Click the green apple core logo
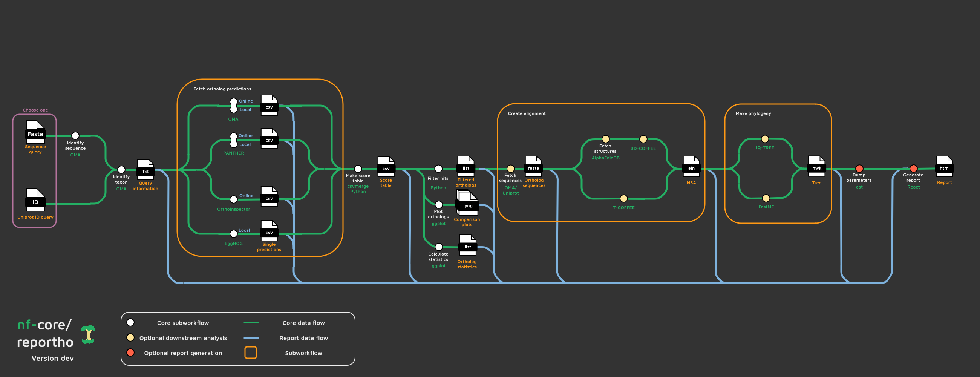980x377 pixels. pyautogui.click(x=88, y=334)
